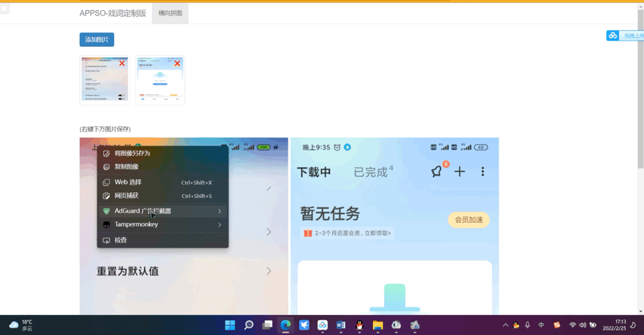The width and height of the screenshot is (644, 335).
Task: Click the AdGuard green shield icon
Action: click(x=107, y=211)
